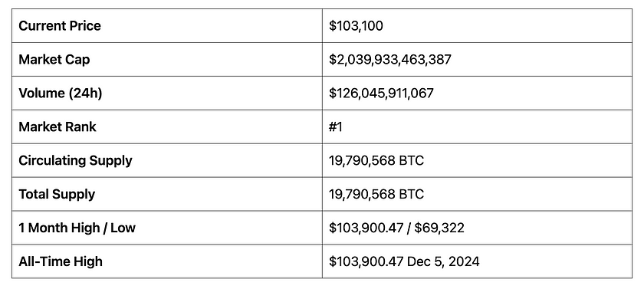
Task: Select the Dec 5, 2024 date text
Action: click(x=443, y=261)
